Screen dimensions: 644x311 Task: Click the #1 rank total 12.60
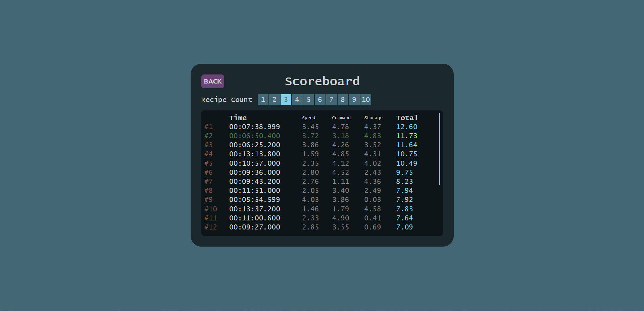click(x=407, y=127)
